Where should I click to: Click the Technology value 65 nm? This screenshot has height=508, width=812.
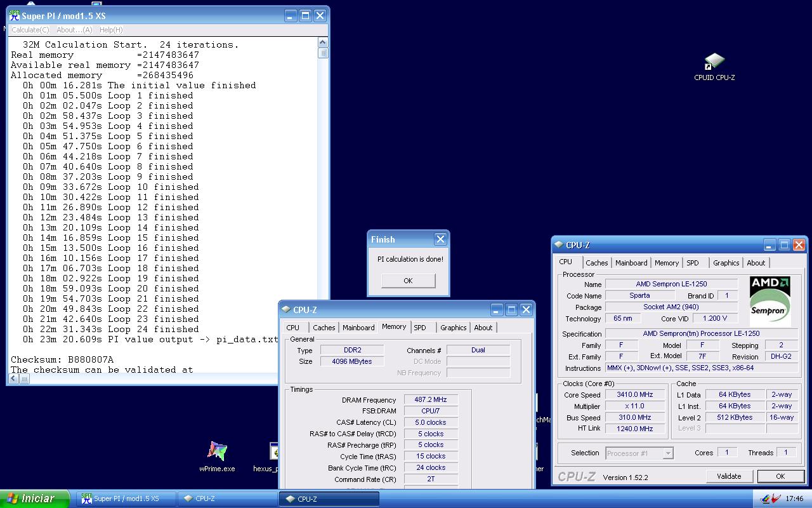622,319
